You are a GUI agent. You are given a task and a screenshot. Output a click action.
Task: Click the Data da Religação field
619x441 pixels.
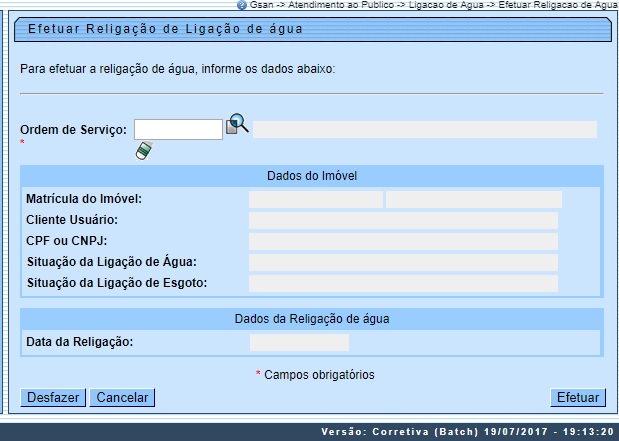(298, 343)
